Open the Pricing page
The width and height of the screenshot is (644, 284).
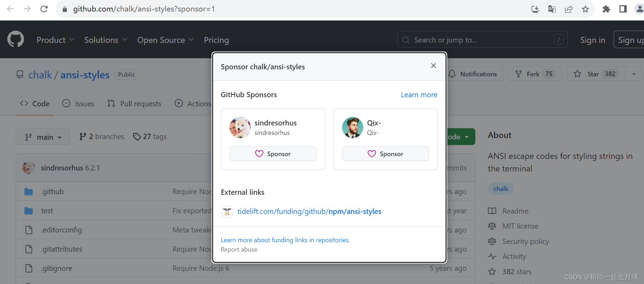[x=216, y=40]
